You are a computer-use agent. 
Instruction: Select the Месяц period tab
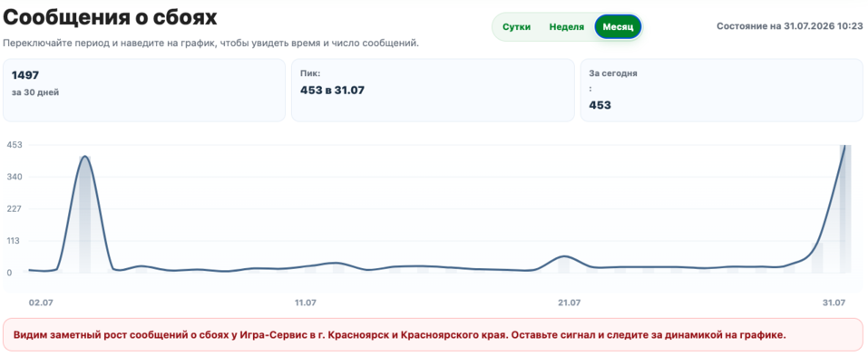coord(618,26)
